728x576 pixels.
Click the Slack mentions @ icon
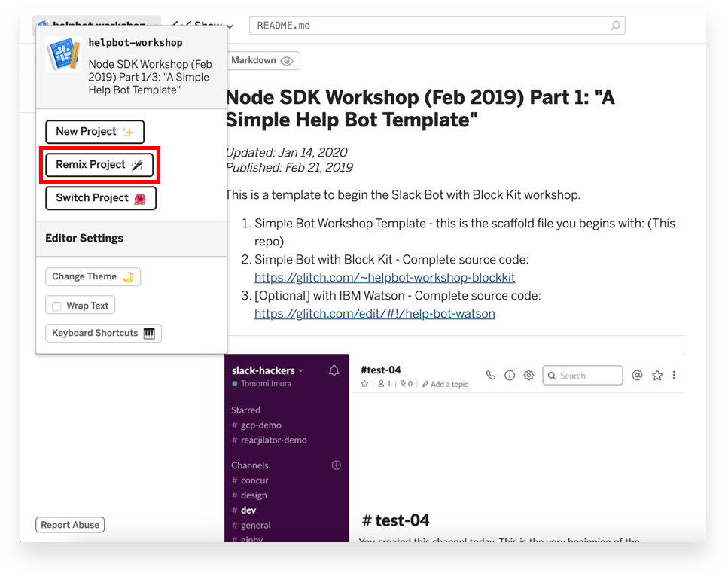click(x=637, y=375)
